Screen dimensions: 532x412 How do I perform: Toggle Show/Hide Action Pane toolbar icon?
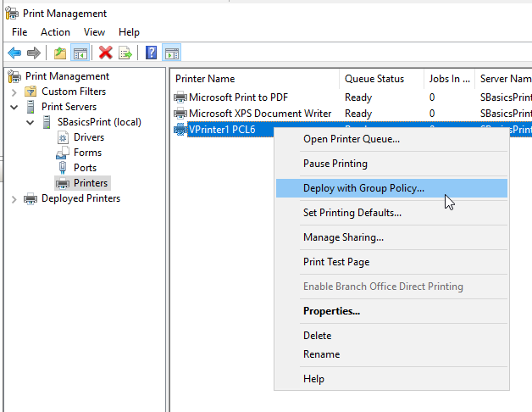(172, 53)
